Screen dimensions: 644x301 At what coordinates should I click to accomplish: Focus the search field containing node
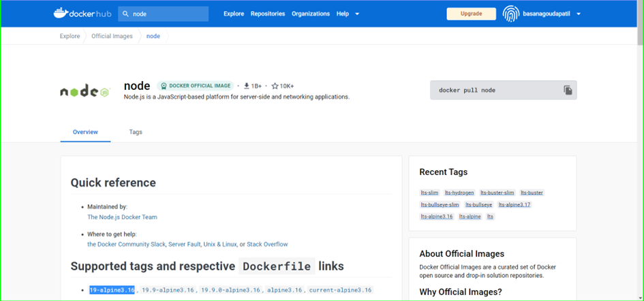tap(164, 14)
